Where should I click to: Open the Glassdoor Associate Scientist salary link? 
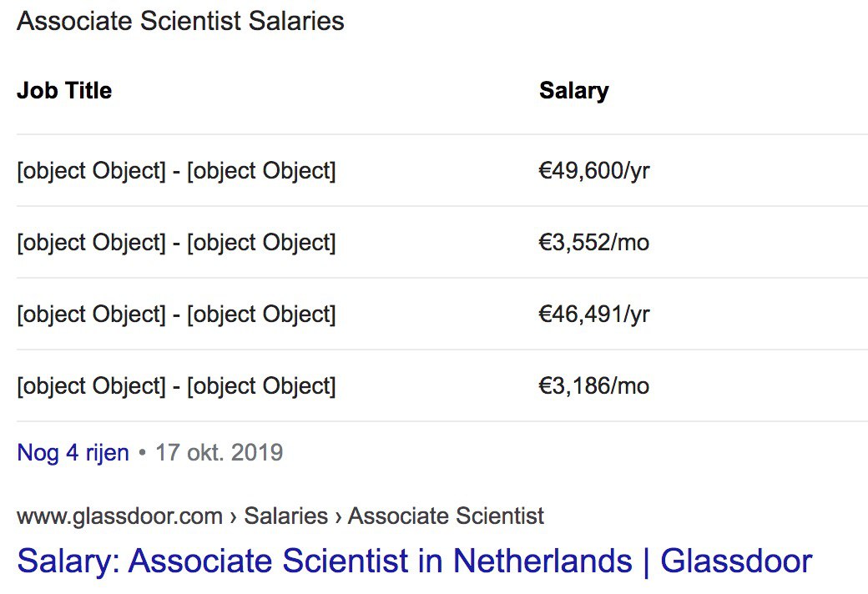(x=415, y=561)
